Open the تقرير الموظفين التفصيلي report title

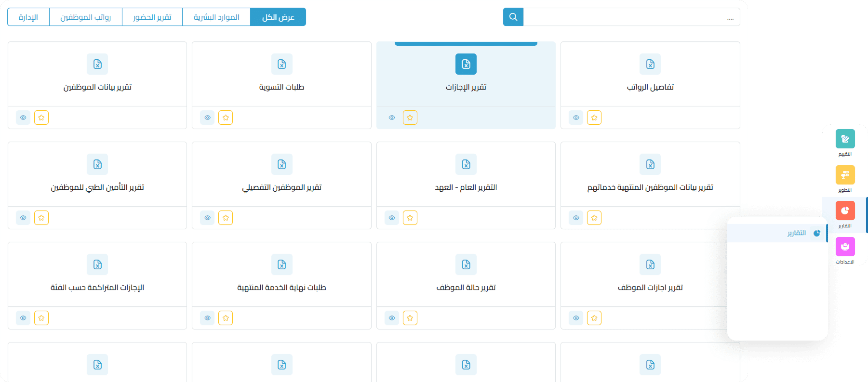pyautogui.click(x=281, y=187)
